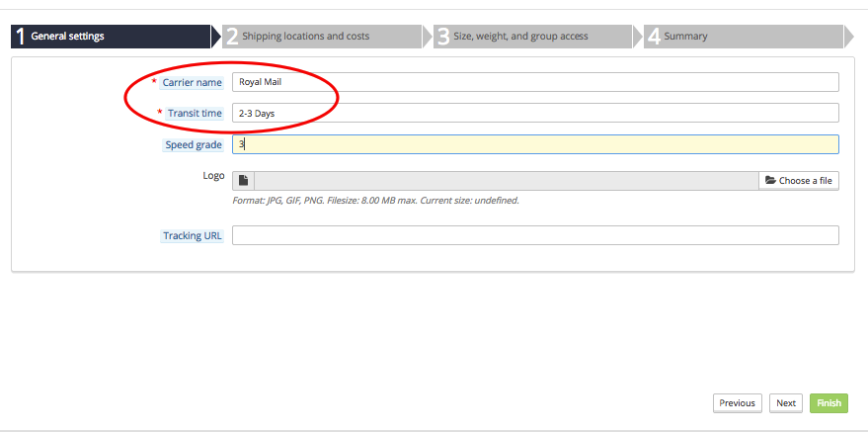Click the Carrier name input field
The width and height of the screenshot is (868, 432).
point(535,82)
